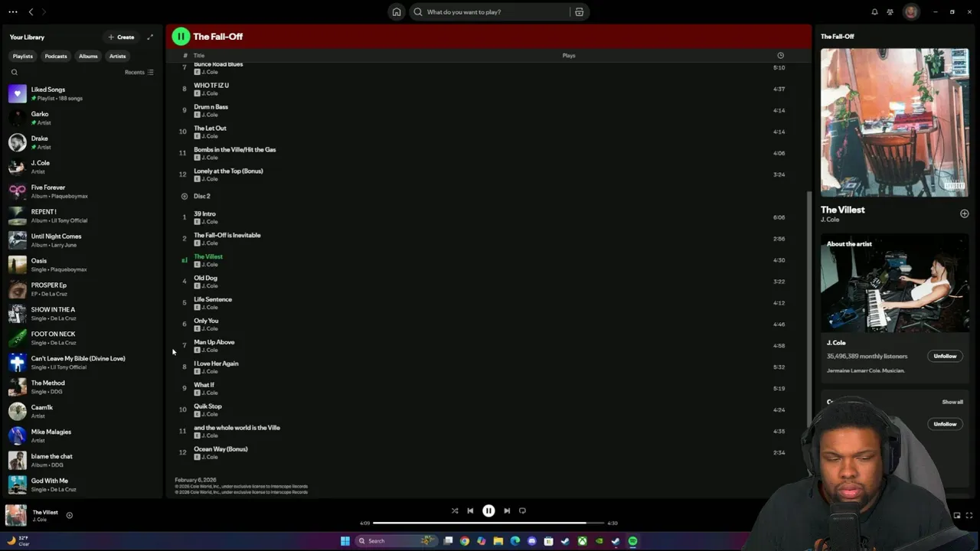The width and height of the screenshot is (980, 551).
Task: Filter library by Playlists
Action: 23,56
